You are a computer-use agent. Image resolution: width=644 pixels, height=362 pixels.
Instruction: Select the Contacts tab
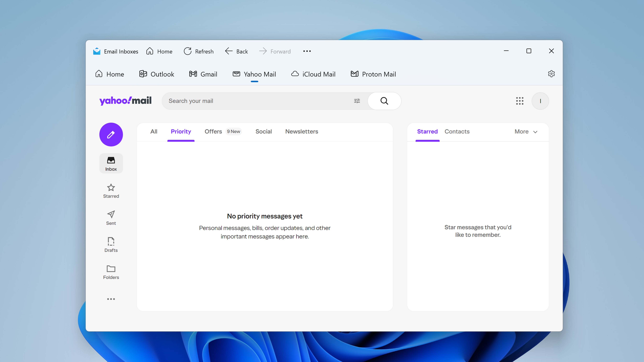click(x=457, y=132)
